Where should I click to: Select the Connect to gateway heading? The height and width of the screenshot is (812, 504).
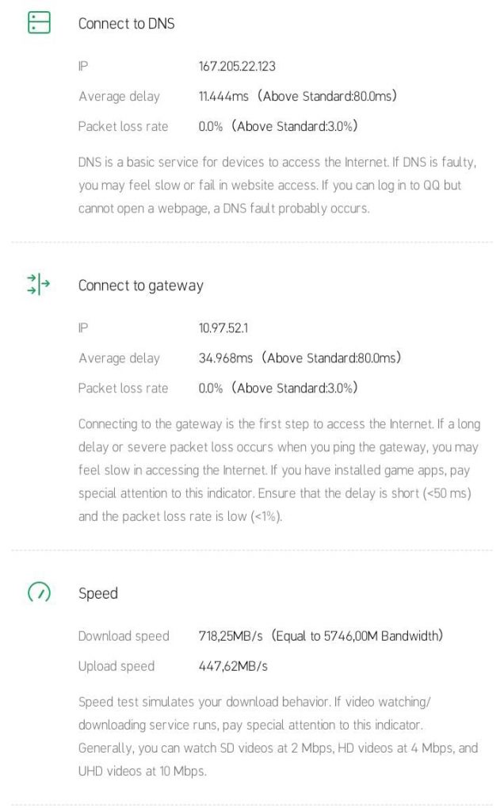tap(141, 285)
